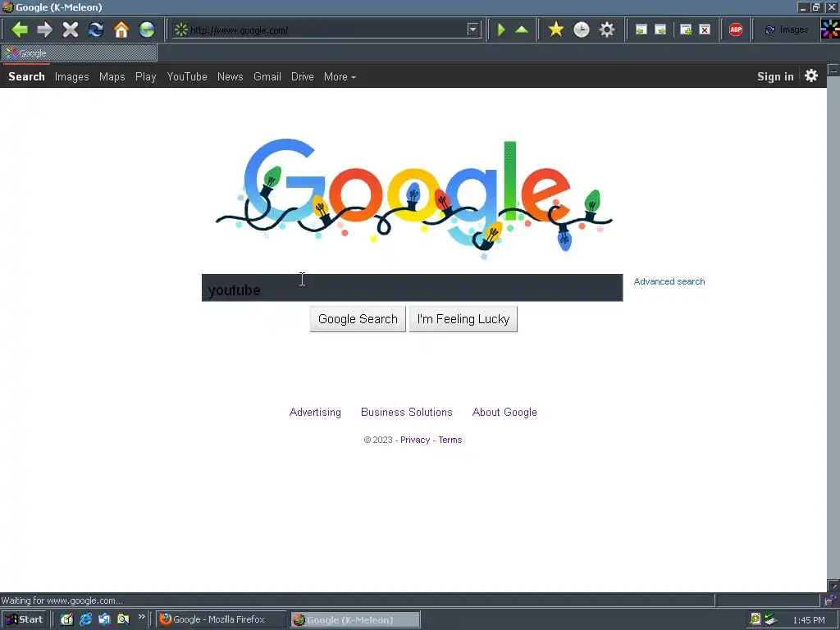Stop page loading with the X icon
The width and height of the screenshot is (840, 630).
tap(71, 30)
